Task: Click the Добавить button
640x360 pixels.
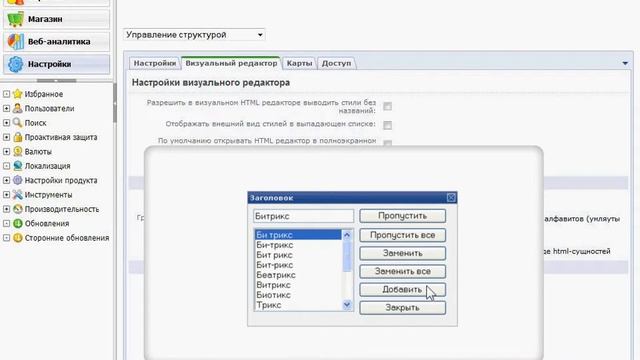Action: 402,289
